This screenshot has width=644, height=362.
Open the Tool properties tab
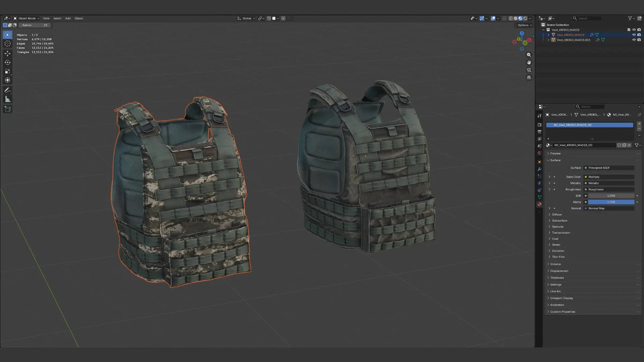539,116
